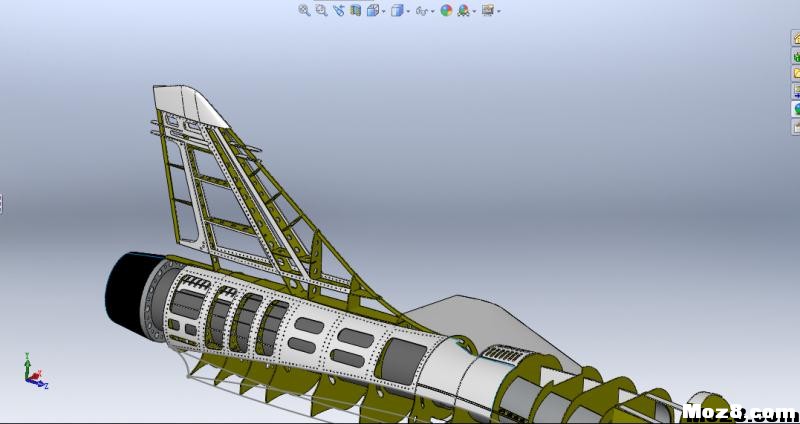Toggle the Section View tool
Image resolution: width=800 pixels, height=424 pixels.
click(356, 10)
